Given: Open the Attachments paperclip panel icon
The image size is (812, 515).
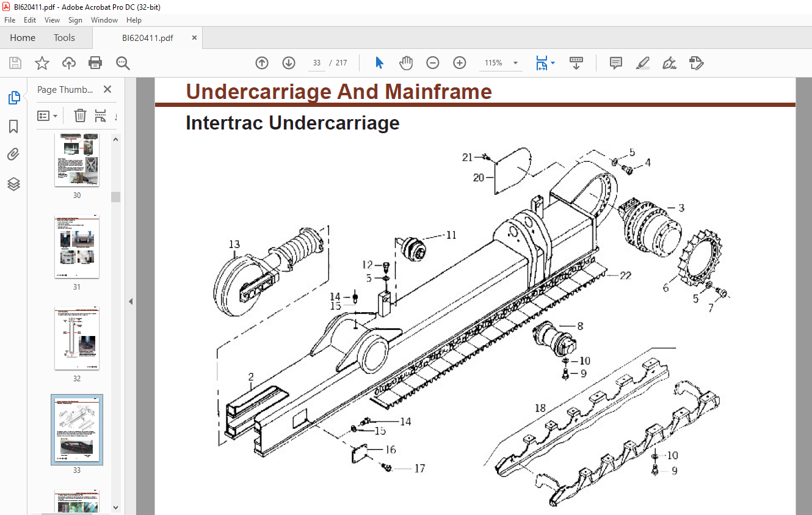Looking at the screenshot, I should click(x=13, y=155).
